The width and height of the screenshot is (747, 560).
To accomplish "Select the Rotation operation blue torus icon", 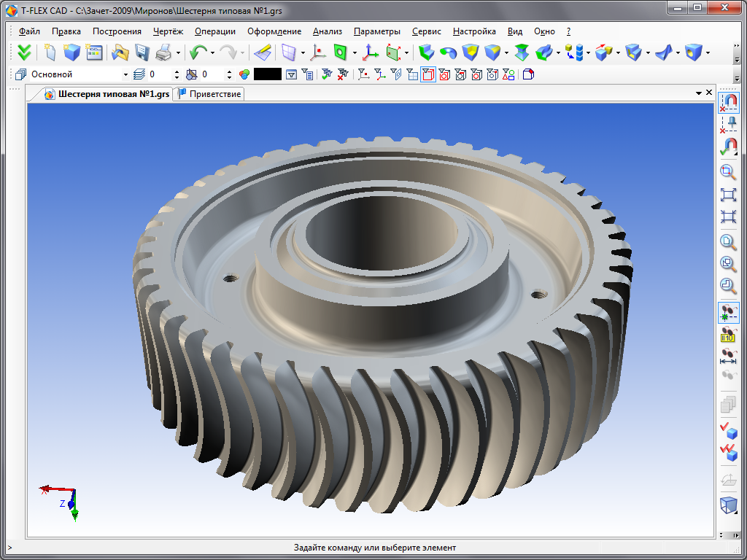I will point(448,52).
